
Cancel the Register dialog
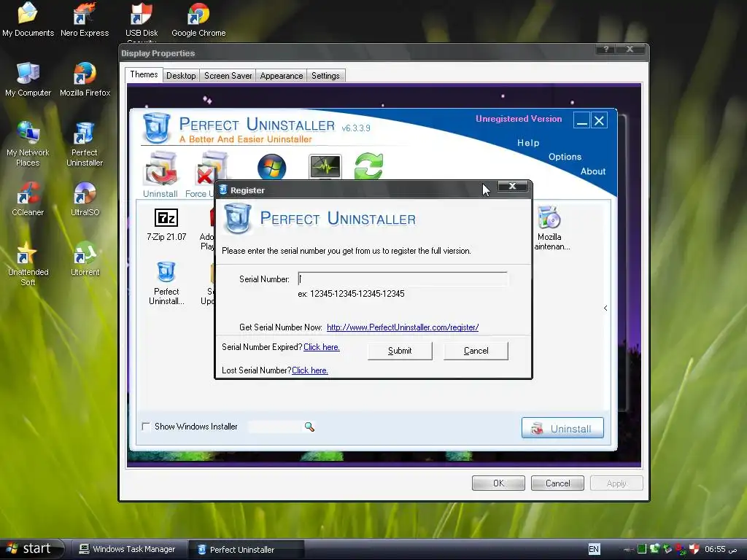[476, 351]
